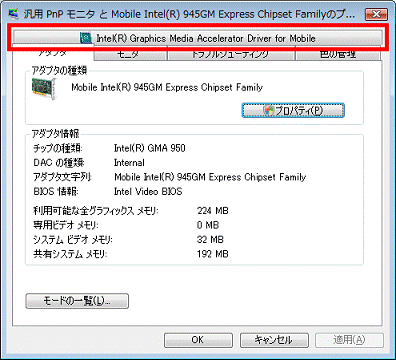Select the adapter name Mobile Intel(R) 945GM text
The width and height of the screenshot is (396, 360).
click(167, 87)
